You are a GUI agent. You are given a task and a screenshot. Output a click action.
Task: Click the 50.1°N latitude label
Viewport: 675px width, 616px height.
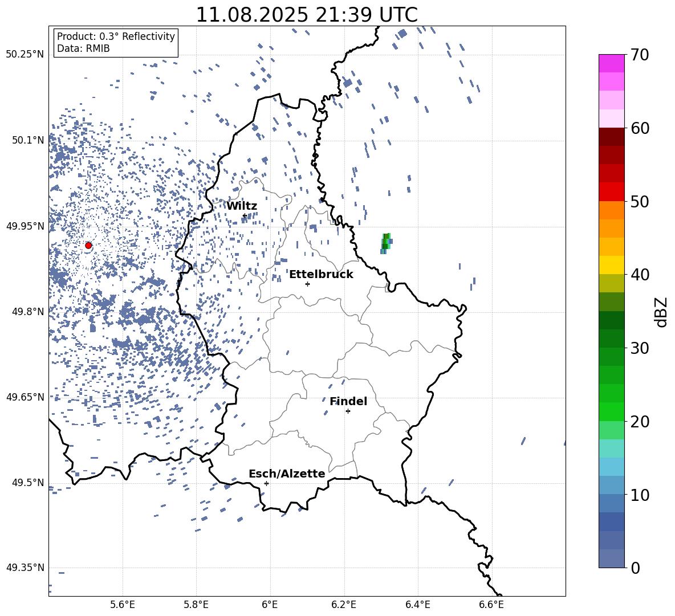[x=28, y=141]
